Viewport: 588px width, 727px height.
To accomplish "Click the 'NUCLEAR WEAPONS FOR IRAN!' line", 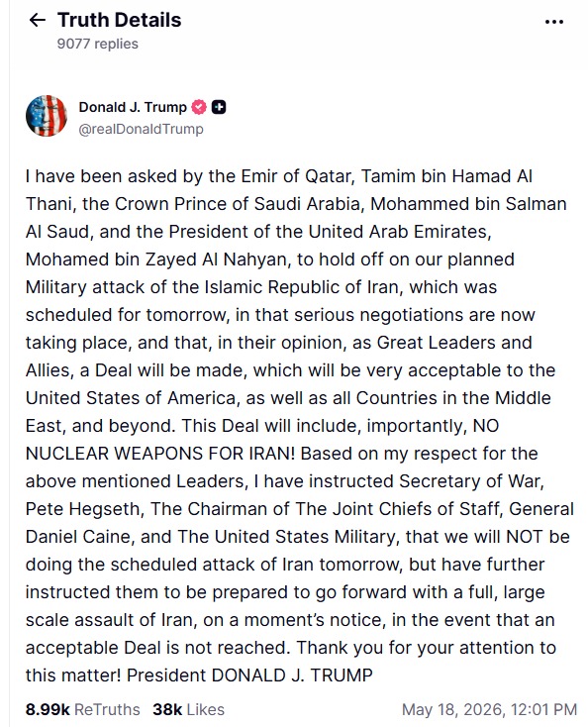I will point(159,454).
